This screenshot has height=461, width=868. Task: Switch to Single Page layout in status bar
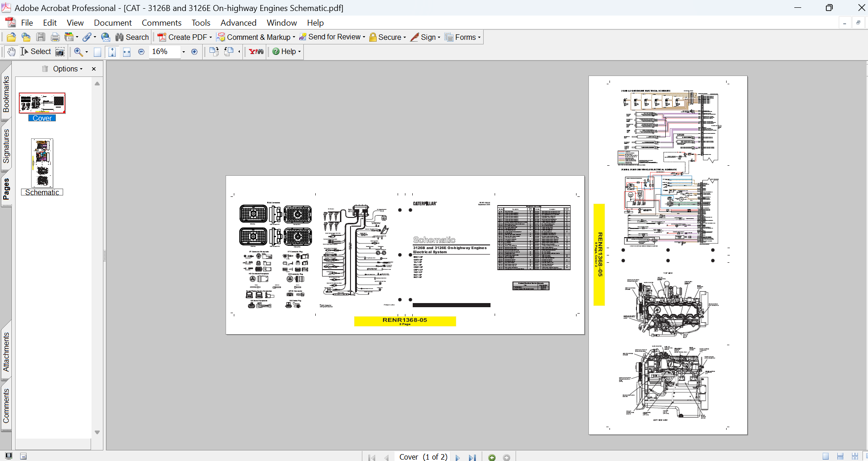click(x=825, y=456)
